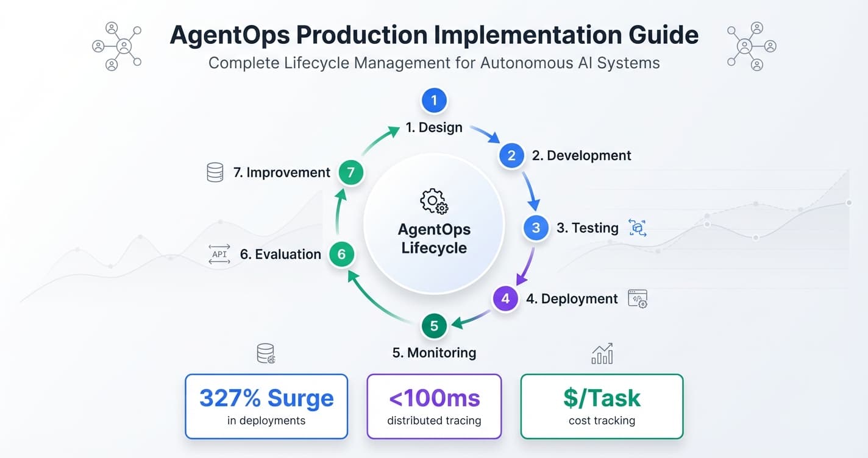Open the '$/Task cost tracking' box

click(601, 406)
